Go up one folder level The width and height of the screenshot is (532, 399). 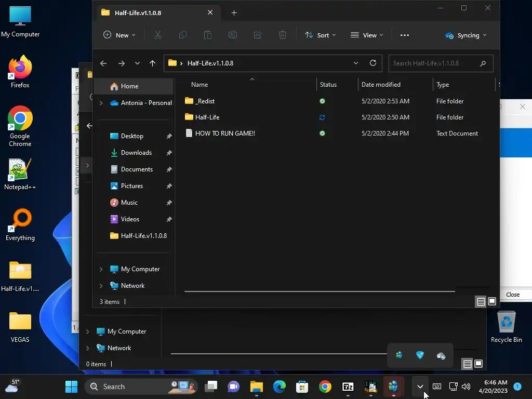(x=152, y=63)
